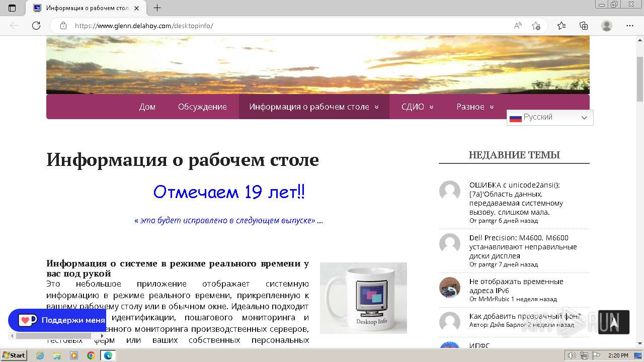This screenshot has height=362, width=644.
Task: Open File Explorer from the taskbar
Action: 57,355
